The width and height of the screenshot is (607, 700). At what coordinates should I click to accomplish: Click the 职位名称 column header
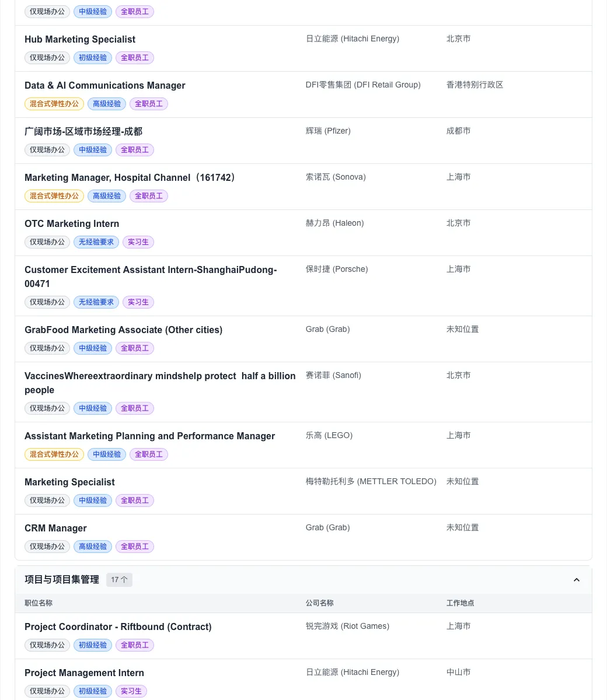[39, 603]
